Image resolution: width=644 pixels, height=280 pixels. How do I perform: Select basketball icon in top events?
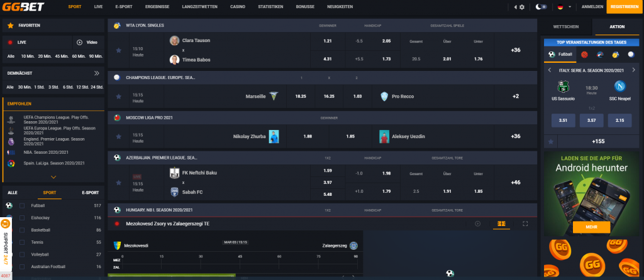(x=584, y=54)
